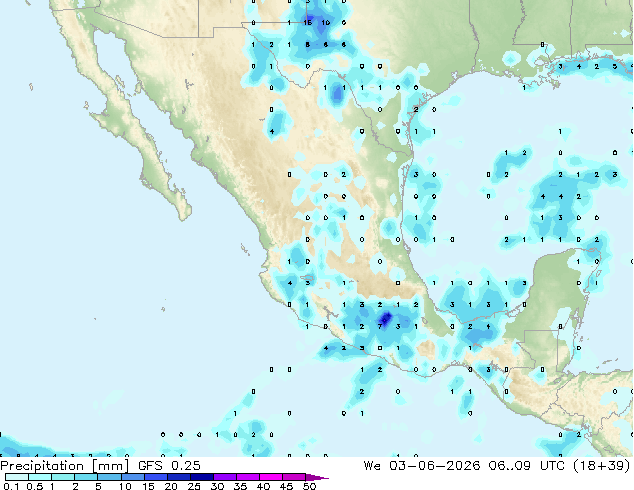Click the 25–30 mm dark navy swatch
Viewport: 634px width, 490px height.
tap(202, 477)
